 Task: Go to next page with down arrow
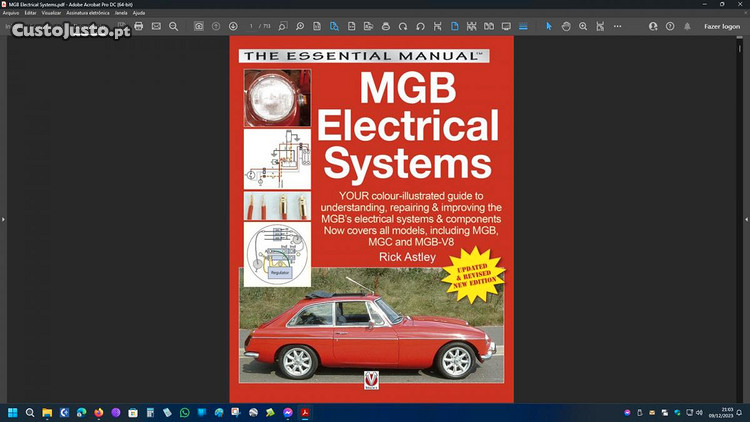[x=233, y=26]
